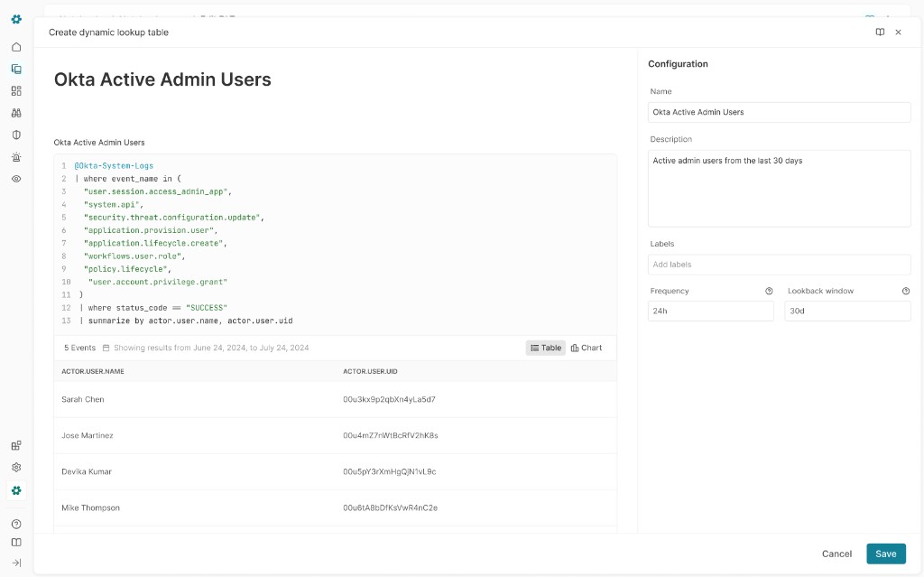This screenshot has width=924, height=577.
Task: Open the binoculars search sidebar icon
Action: coord(16,113)
